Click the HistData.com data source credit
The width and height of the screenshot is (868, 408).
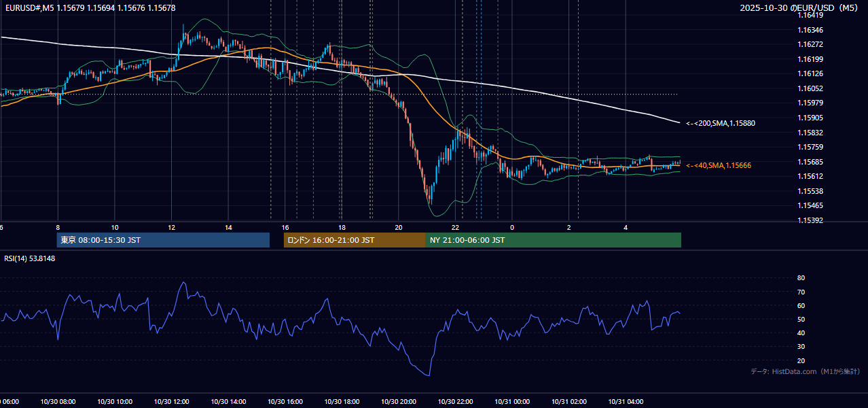(805, 371)
